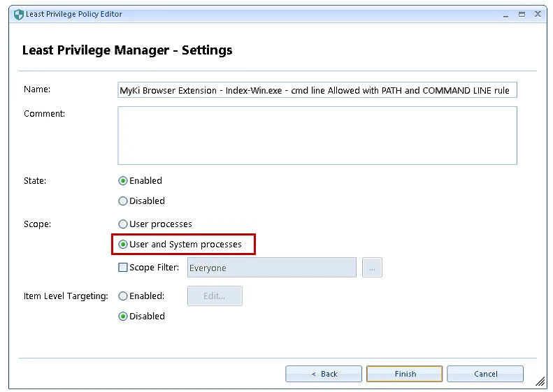Click the Least Privilege Policy Editor shield icon
Screen dimensions: 553x392
(x=18, y=14)
